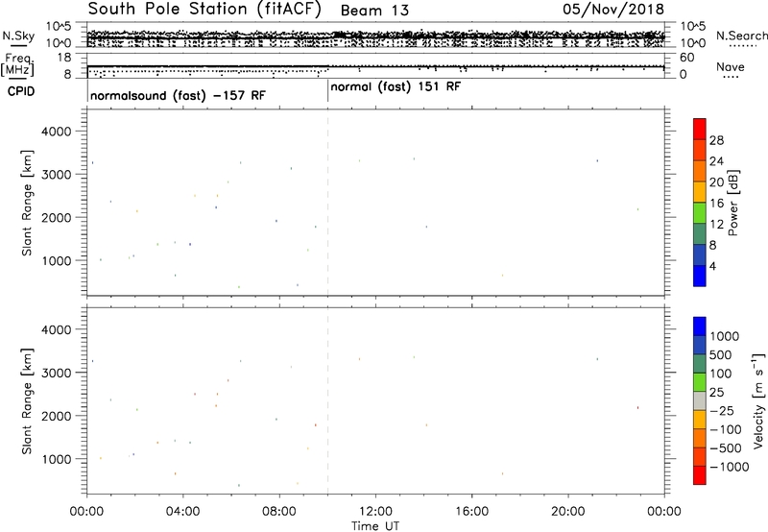Click the date '05/Nov/2018'
Screen dimensions: 768x532
[613, 10]
